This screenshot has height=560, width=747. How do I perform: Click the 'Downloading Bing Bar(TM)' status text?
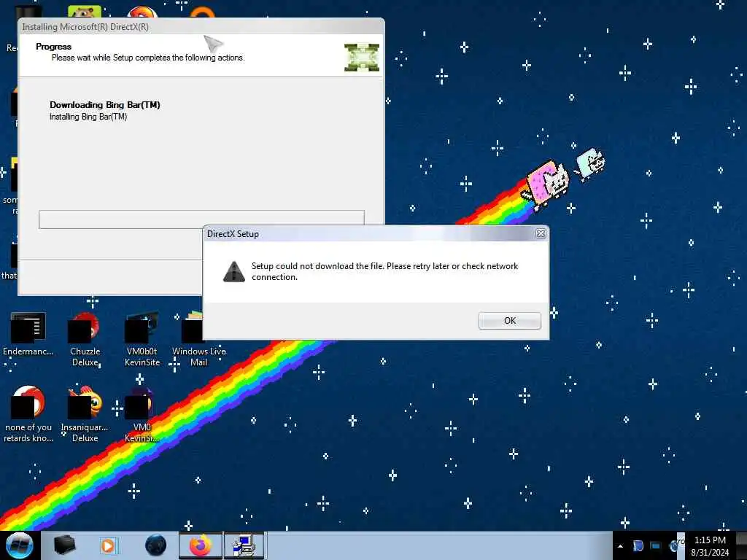point(105,105)
